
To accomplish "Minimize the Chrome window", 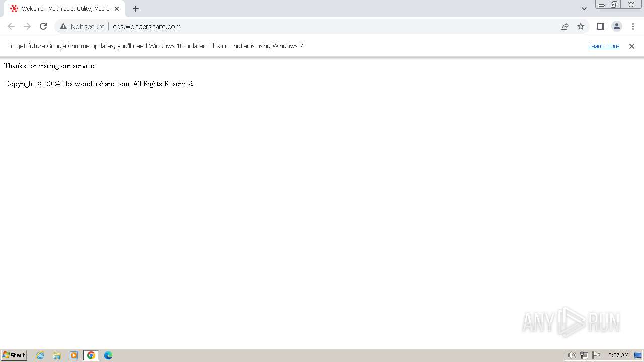I will pyautogui.click(x=602, y=5).
